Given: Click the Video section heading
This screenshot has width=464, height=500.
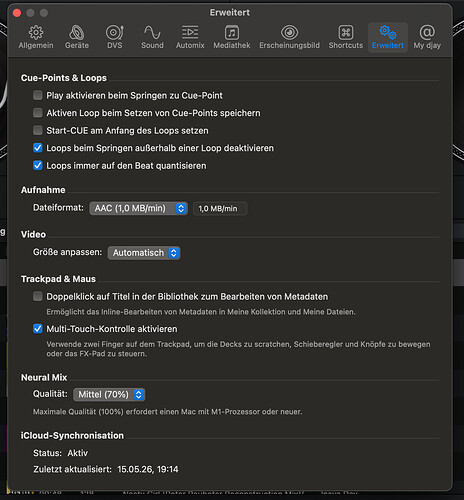Looking at the screenshot, I should [33, 234].
